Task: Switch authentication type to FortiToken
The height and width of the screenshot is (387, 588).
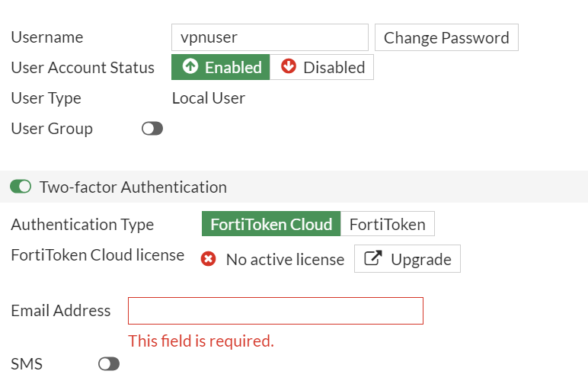Action: [x=387, y=224]
